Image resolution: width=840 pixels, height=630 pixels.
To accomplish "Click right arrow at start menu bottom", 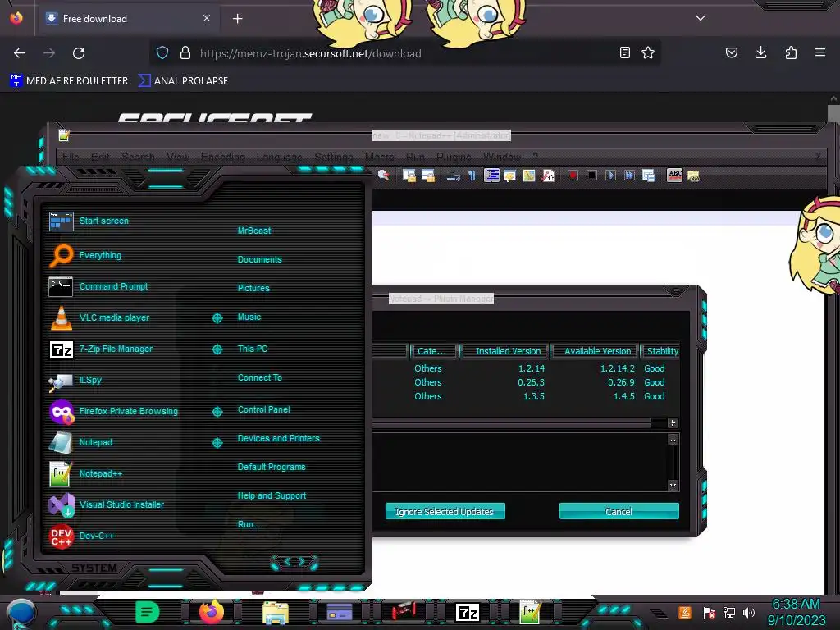I will click(x=303, y=561).
